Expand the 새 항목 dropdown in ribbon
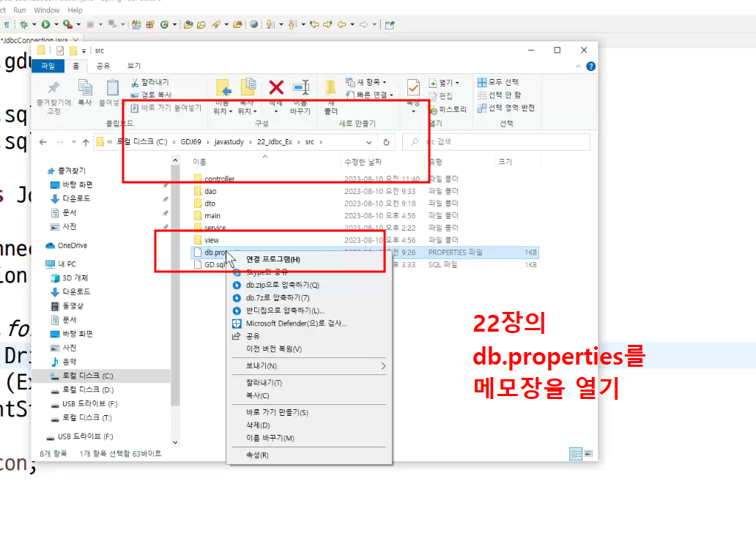 385,83
